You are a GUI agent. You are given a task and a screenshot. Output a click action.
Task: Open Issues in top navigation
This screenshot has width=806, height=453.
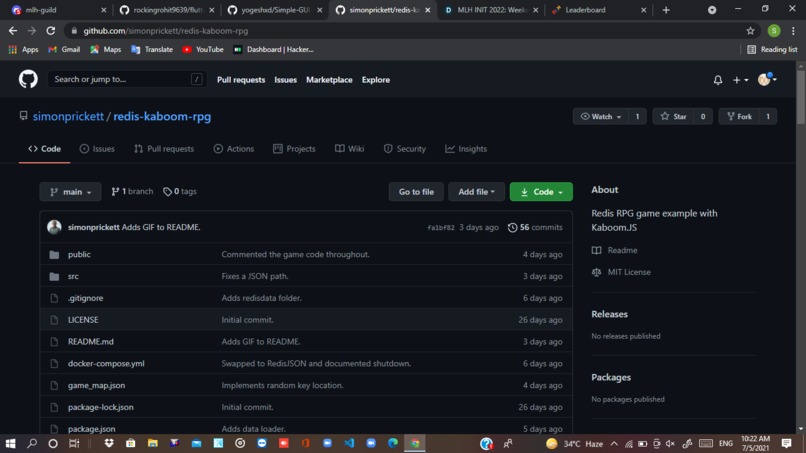click(285, 80)
